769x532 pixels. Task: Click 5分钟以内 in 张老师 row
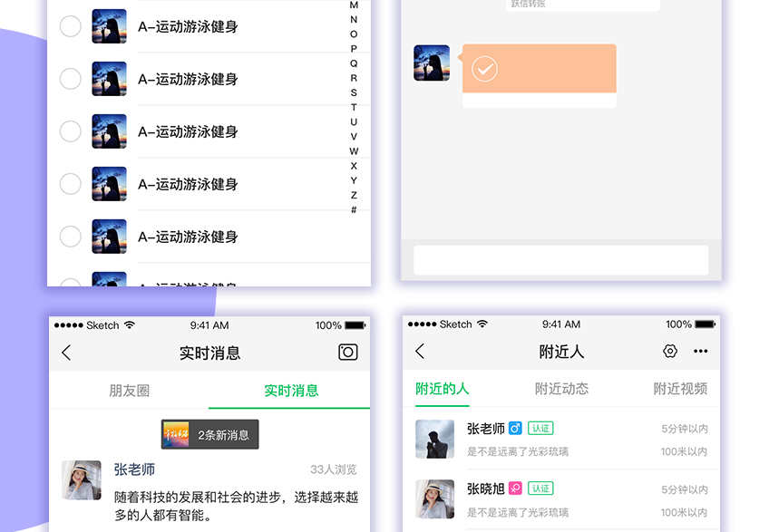point(685,429)
